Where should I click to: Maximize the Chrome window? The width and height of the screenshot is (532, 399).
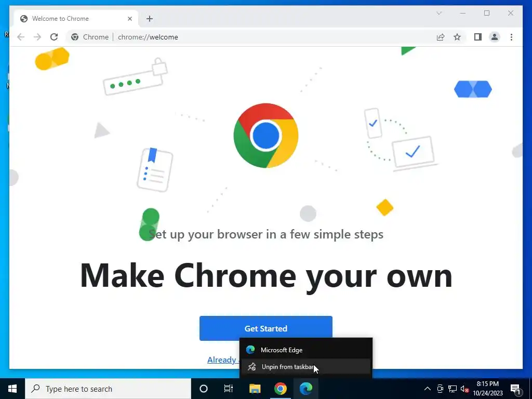point(487,13)
